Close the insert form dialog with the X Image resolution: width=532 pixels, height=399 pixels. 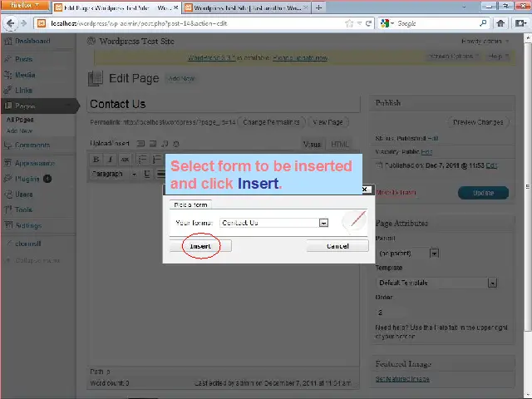(x=364, y=190)
